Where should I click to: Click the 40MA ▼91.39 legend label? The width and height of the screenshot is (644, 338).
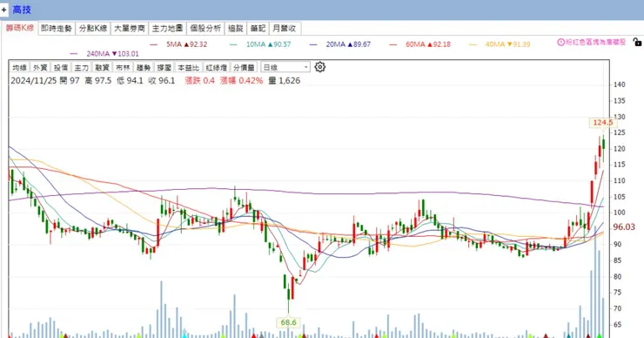point(507,44)
